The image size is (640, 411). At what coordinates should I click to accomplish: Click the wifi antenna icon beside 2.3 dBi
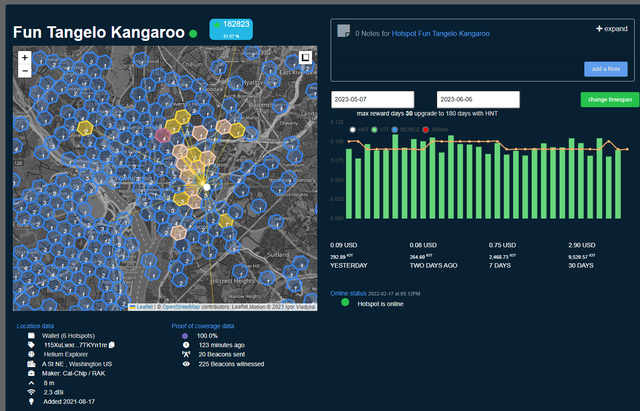coord(31,392)
